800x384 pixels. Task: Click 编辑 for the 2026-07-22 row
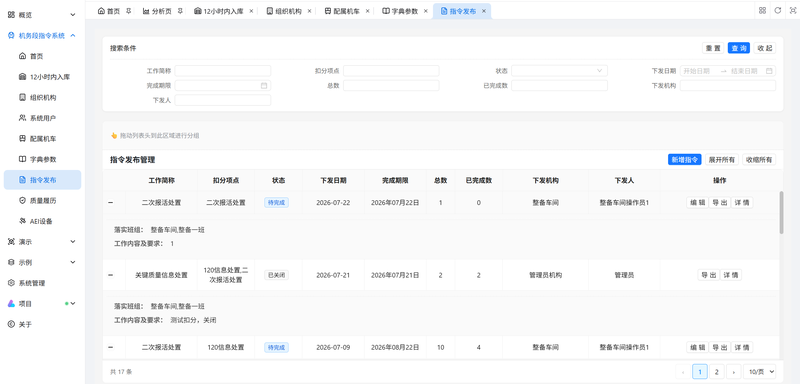[697, 203]
